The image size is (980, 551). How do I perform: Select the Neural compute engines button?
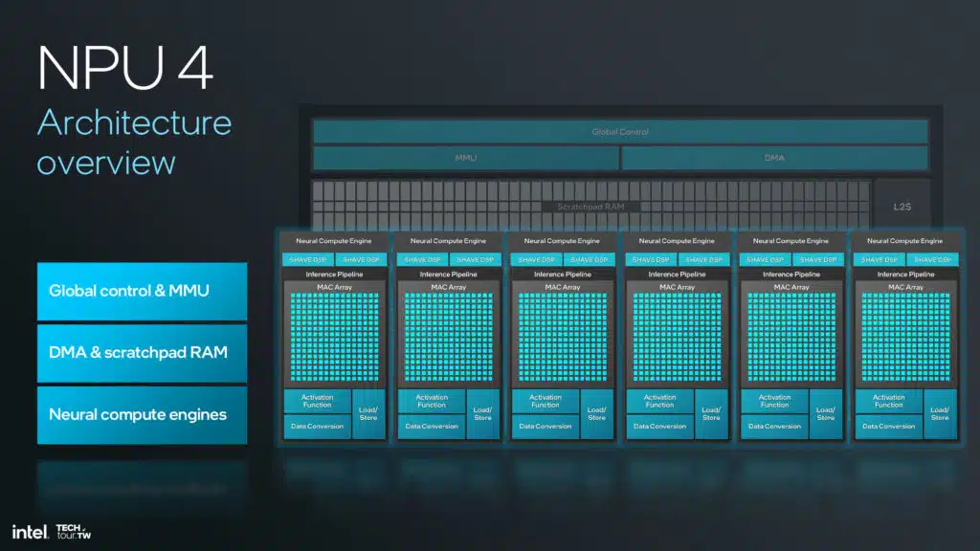click(142, 415)
